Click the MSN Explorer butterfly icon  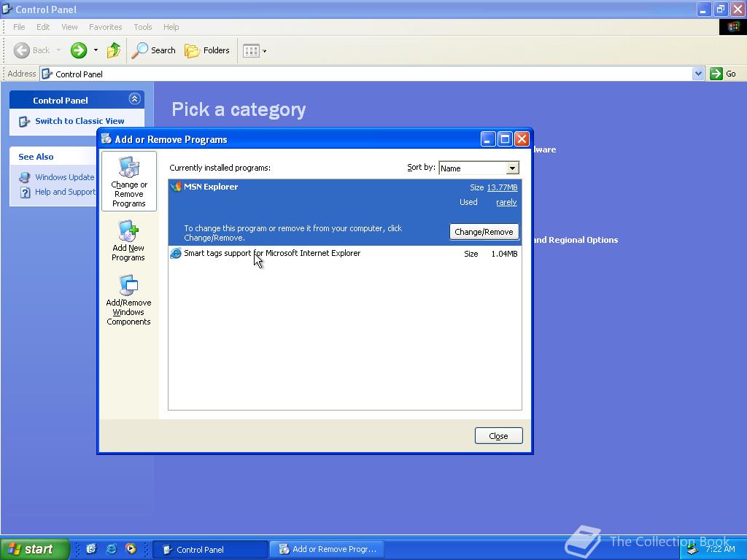point(176,187)
